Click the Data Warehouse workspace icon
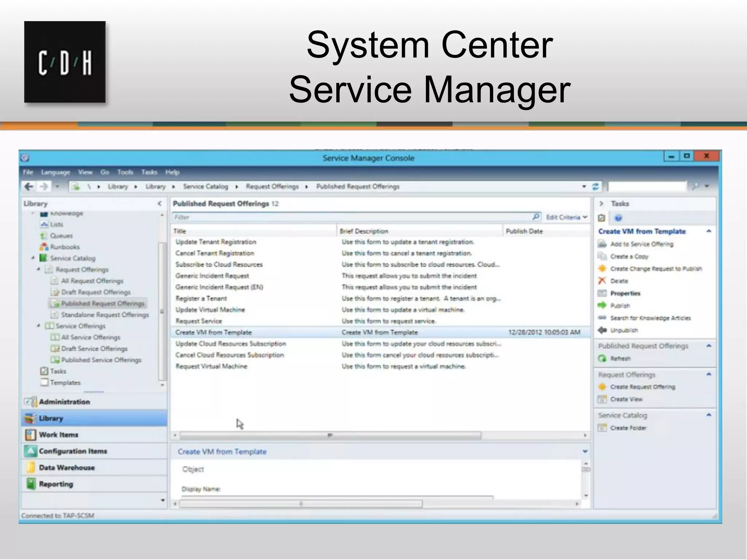 [x=31, y=467]
